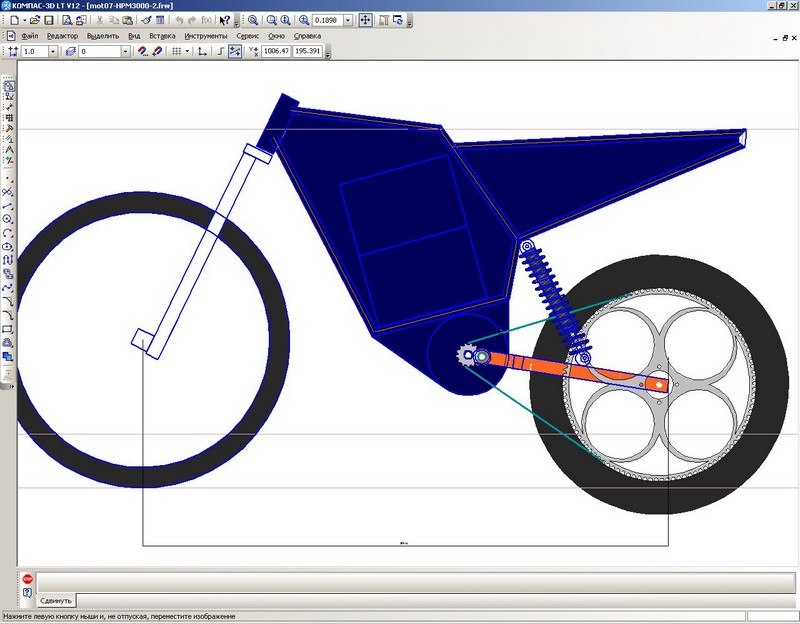800x624 pixels.
Task: Select the rectangle tool in left sidebar
Action: coord(8,329)
